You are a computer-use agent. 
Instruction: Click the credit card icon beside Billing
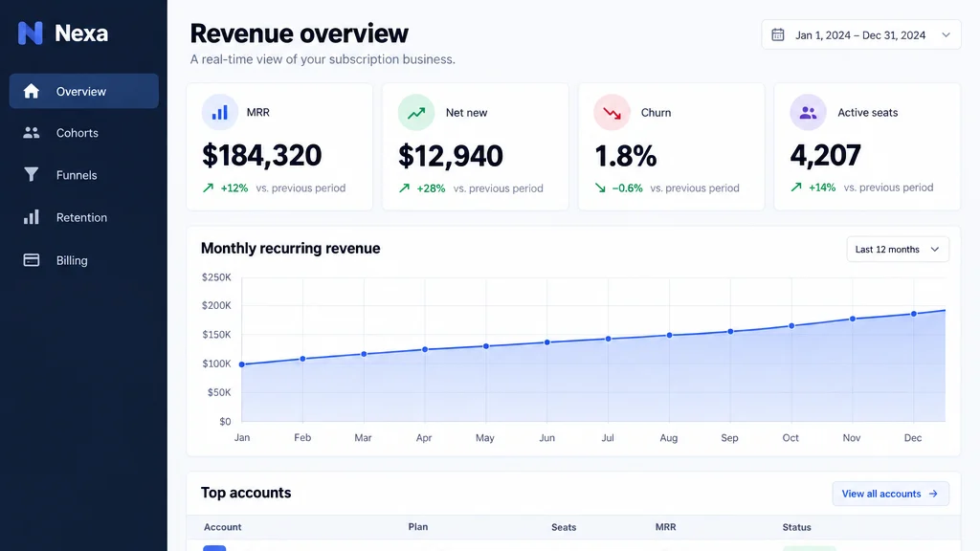tap(32, 260)
